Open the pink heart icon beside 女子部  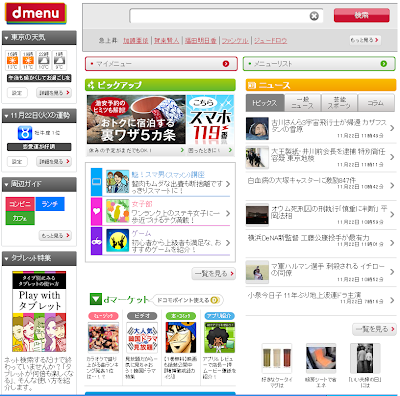(96, 211)
